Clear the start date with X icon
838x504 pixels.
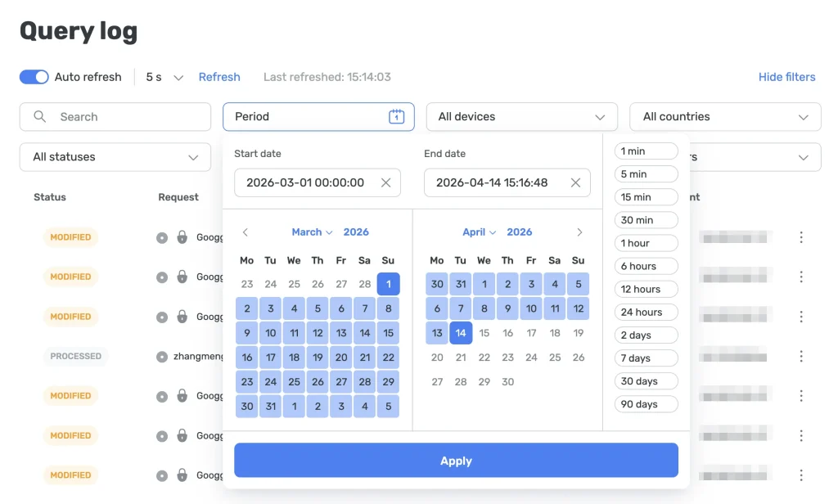point(385,182)
